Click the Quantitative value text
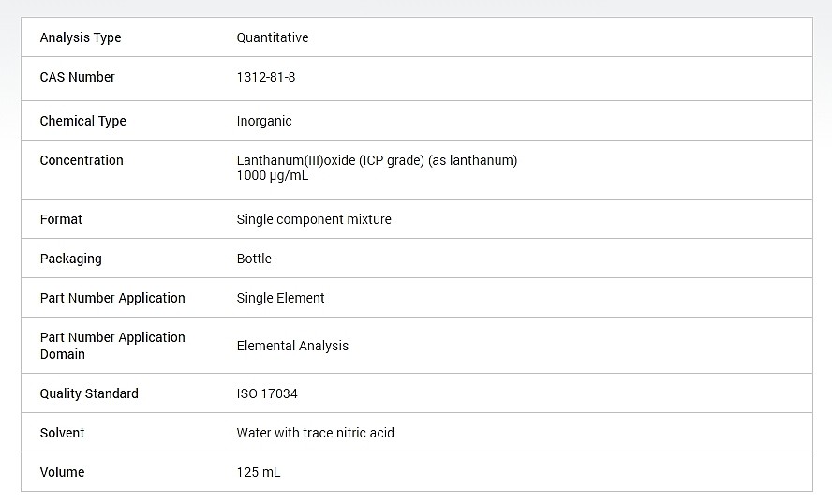The width and height of the screenshot is (832, 504). 273,37
